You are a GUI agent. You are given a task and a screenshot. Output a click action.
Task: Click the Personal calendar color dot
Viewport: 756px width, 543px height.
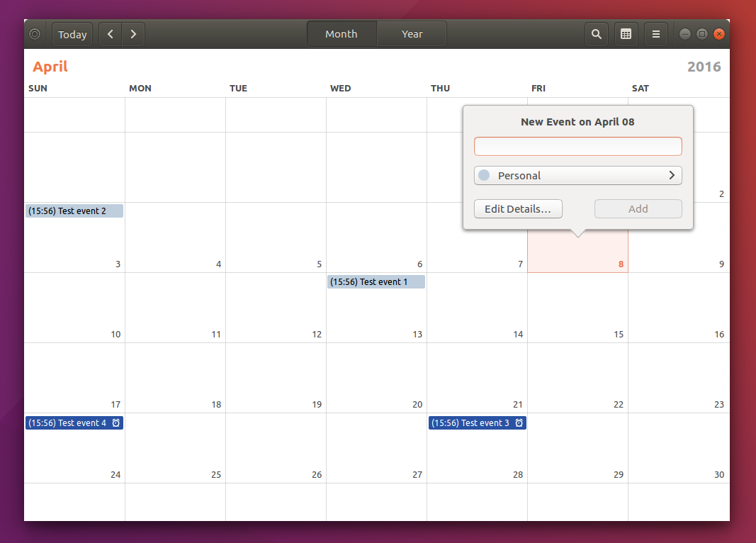[x=485, y=175]
